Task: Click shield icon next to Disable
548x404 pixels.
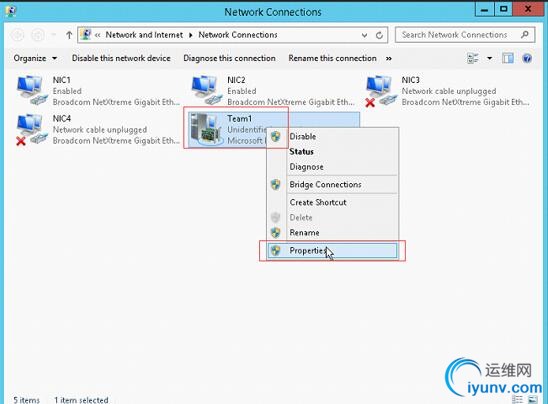Action: click(276, 136)
